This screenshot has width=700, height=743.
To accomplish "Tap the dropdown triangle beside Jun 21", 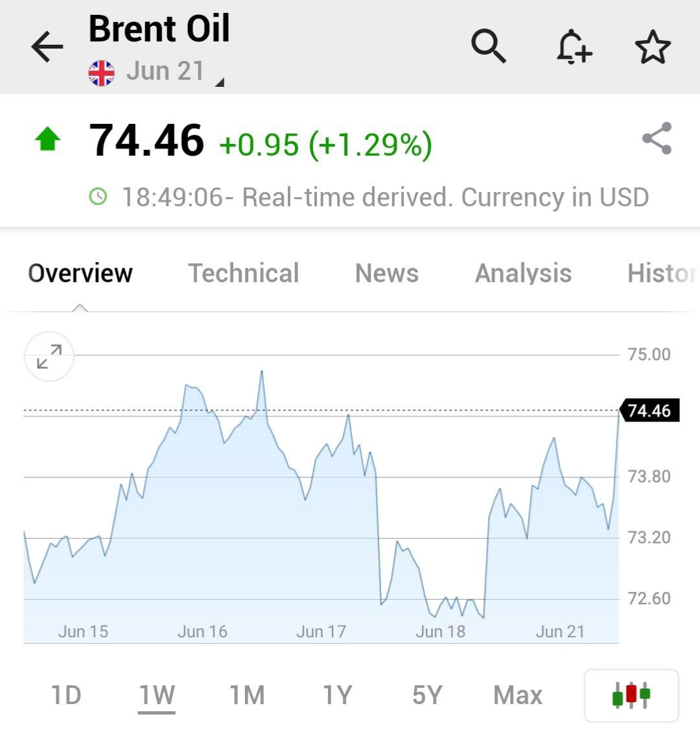I will pos(219,82).
